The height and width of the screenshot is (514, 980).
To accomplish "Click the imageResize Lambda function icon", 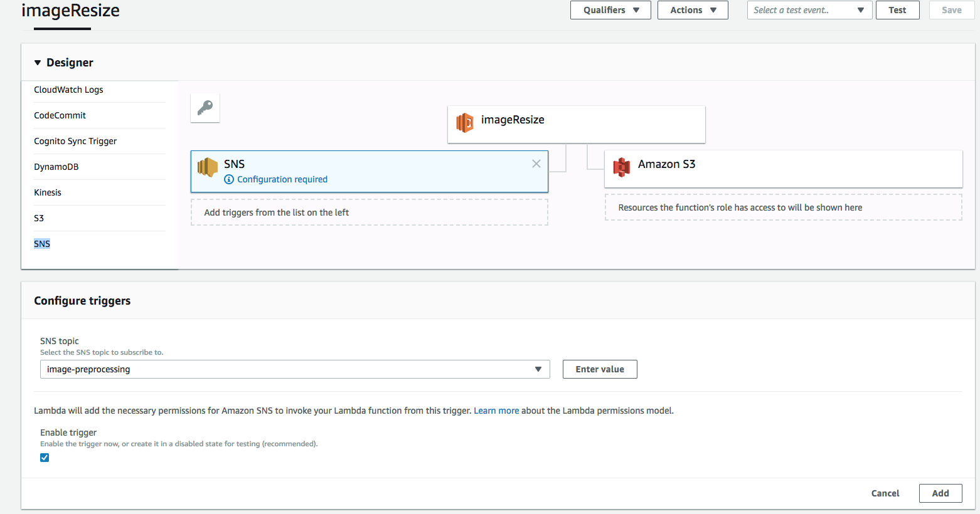I will [465, 122].
